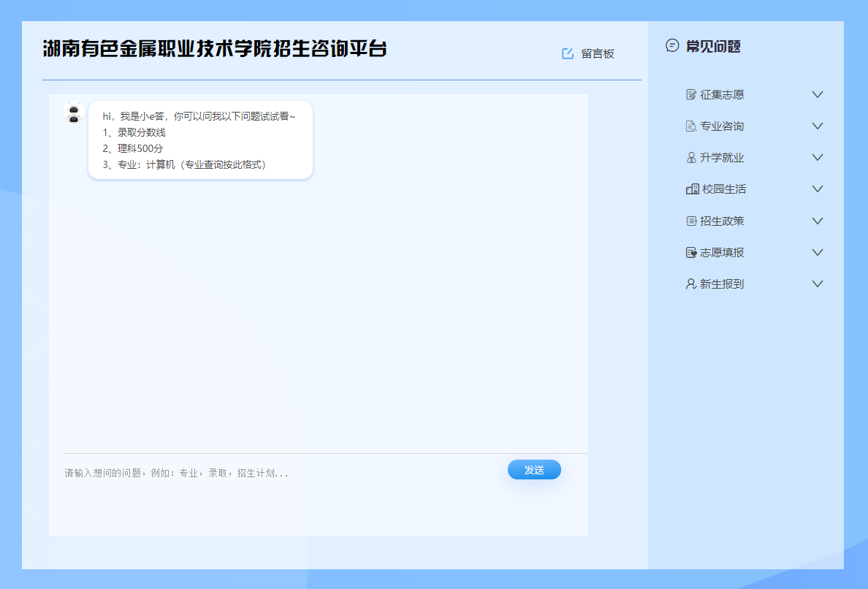This screenshot has height=589, width=868.
Task: Click the 招生政策 list icon
Action: (x=691, y=221)
